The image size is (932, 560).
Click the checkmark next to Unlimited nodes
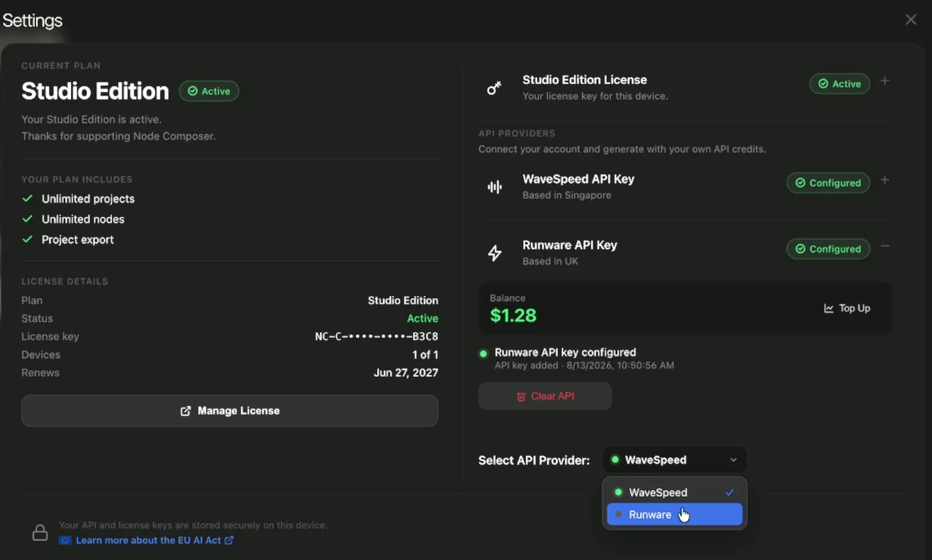click(x=27, y=219)
